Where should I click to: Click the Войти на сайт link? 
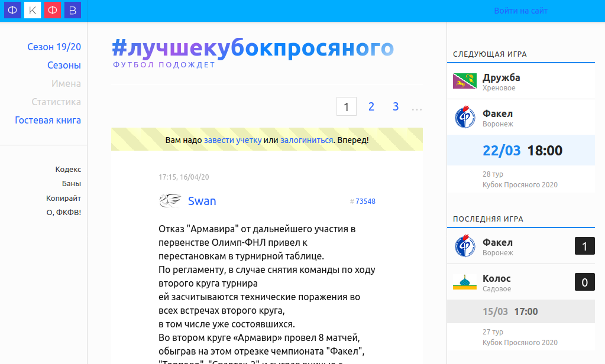click(520, 11)
